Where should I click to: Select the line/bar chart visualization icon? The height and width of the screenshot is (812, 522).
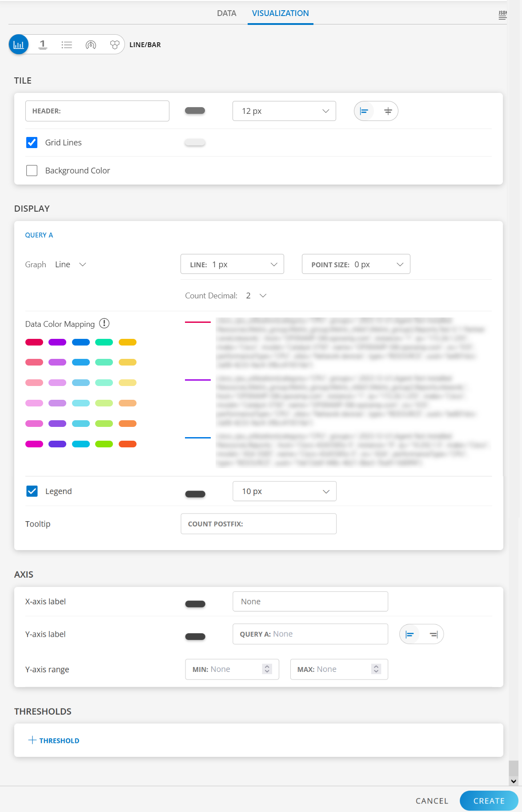[x=19, y=44]
